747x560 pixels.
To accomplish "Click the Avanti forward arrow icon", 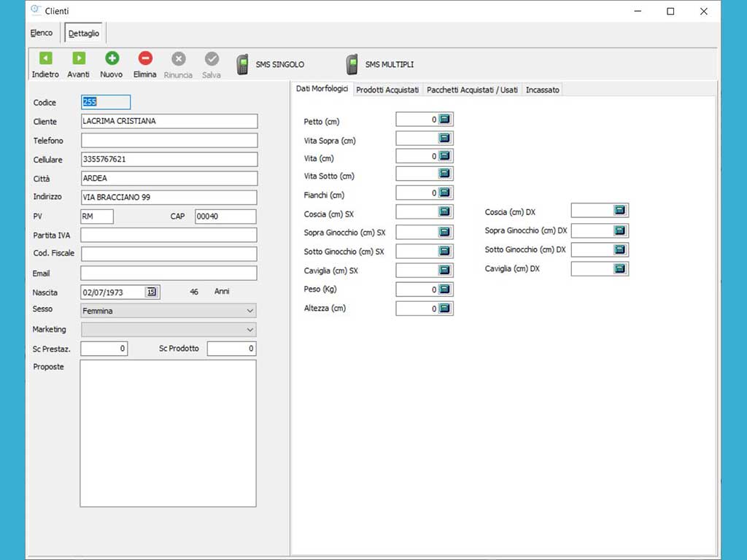I will (x=79, y=58).
